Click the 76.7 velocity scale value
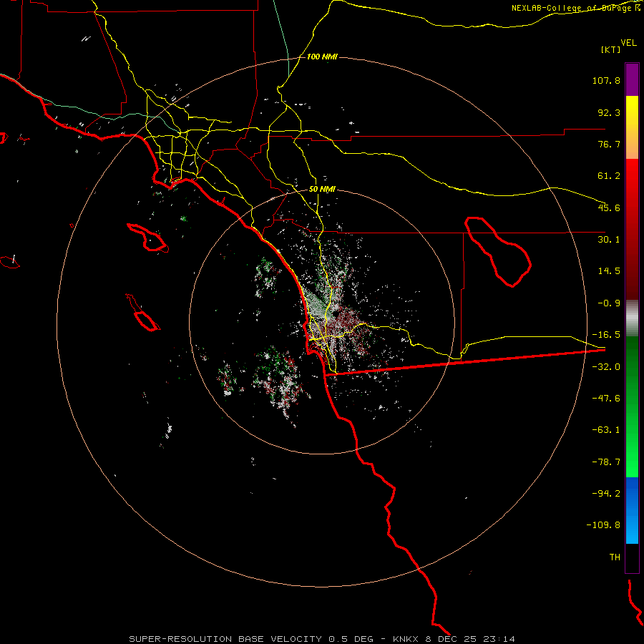Screen dimensions: 644x644 (x=609, y=144)
